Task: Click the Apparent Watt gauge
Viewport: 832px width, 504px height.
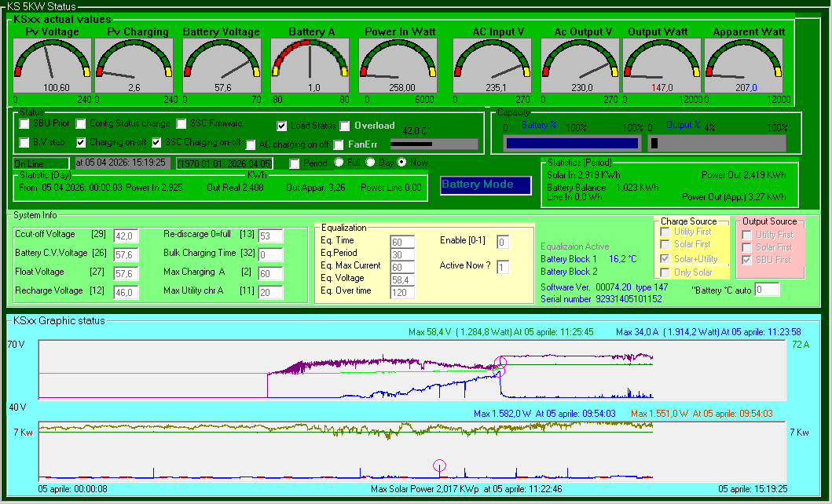Action: [x=743, y=67]
